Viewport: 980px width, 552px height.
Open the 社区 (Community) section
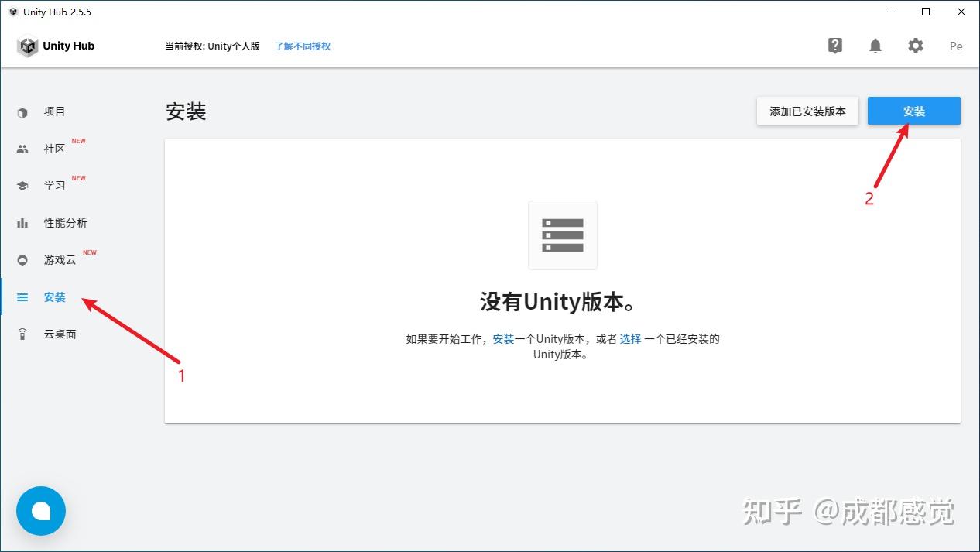(53, 148)
